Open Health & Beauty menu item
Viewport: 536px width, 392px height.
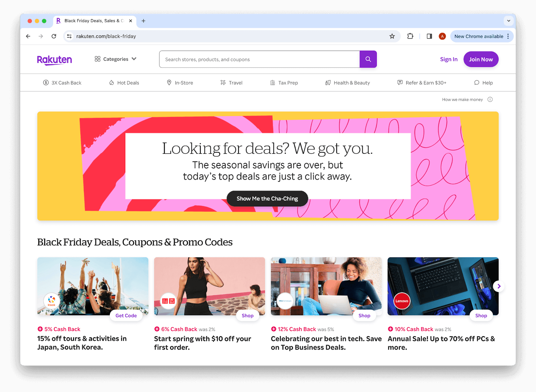coord(348,83)
